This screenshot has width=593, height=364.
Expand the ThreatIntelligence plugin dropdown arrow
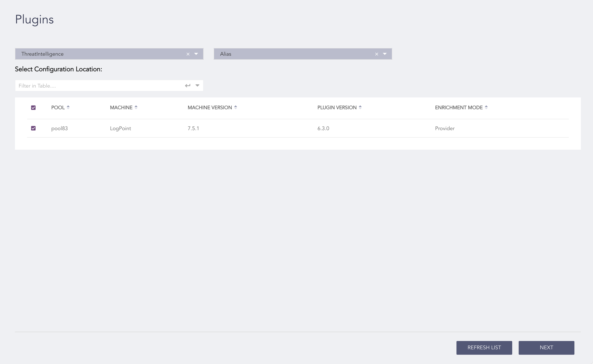coord(196,54)
